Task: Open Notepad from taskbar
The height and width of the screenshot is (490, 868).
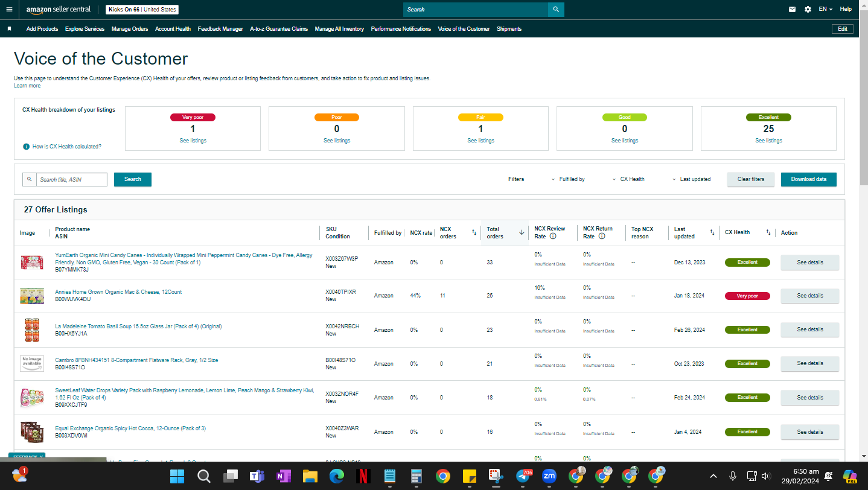Action: point(389,476)
